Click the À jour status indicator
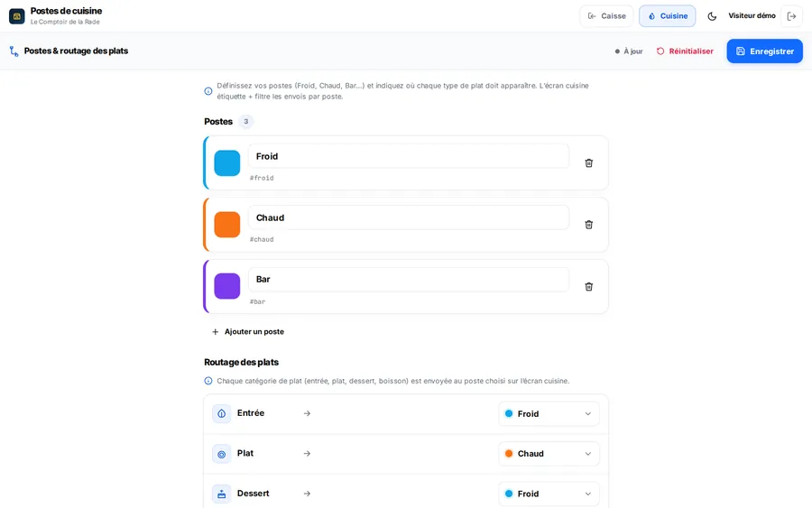Screen dimensions: 812x508 point(629,51)
